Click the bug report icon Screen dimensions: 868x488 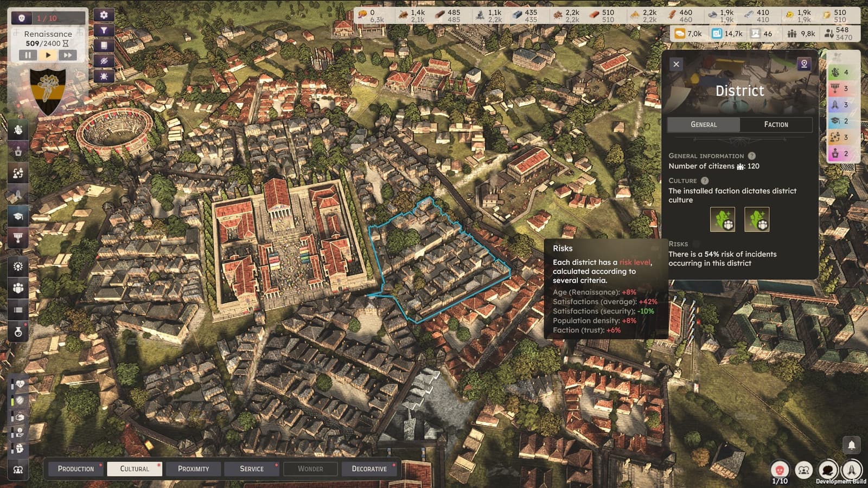(104, 76)
